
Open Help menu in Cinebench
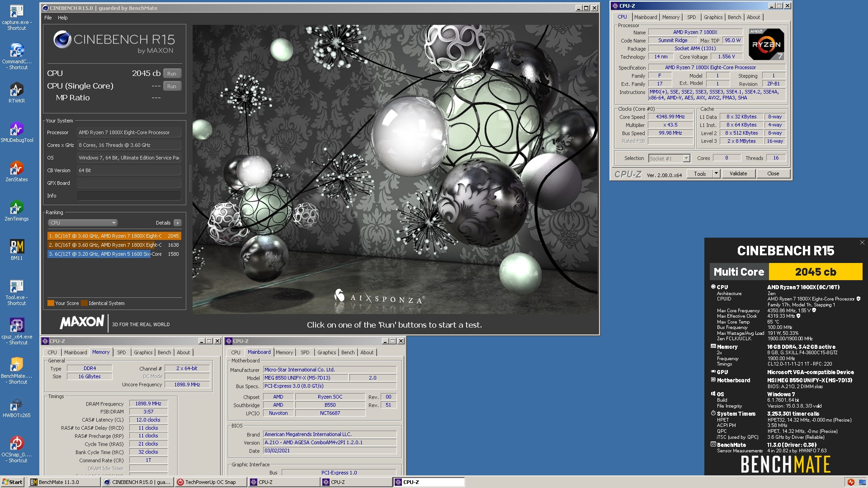tap(63, 18)
